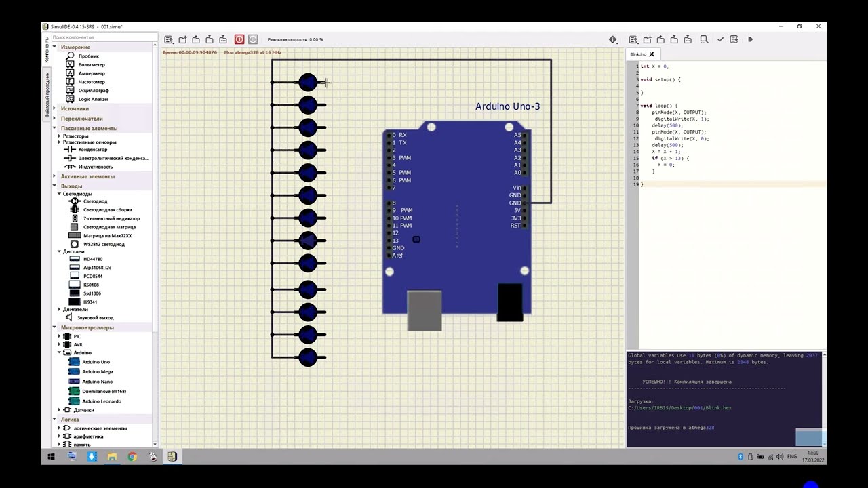Select Duemilanove (m168) in the component tree

(x=104, y=391)
